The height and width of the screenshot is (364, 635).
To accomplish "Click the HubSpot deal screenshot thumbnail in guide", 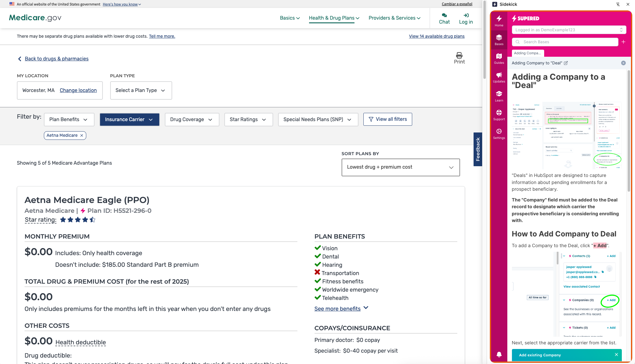I will pyautogui.click(x=567, y=135).
